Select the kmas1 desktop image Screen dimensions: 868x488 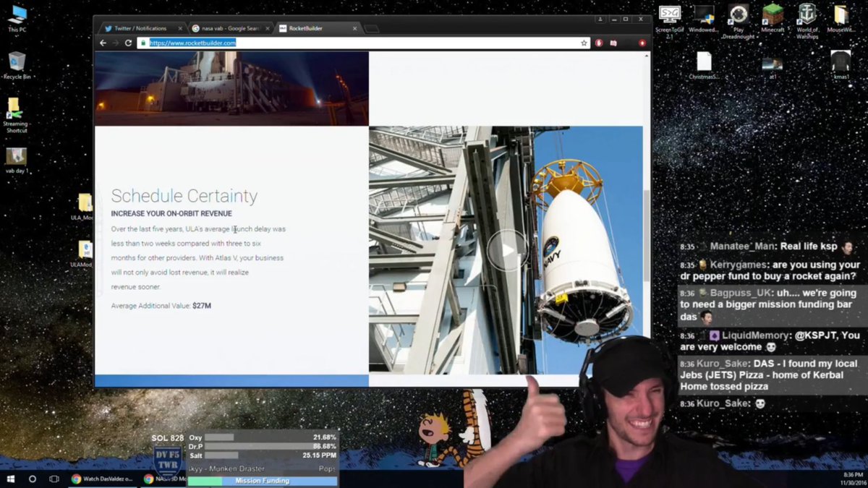(x=841, y=65)
